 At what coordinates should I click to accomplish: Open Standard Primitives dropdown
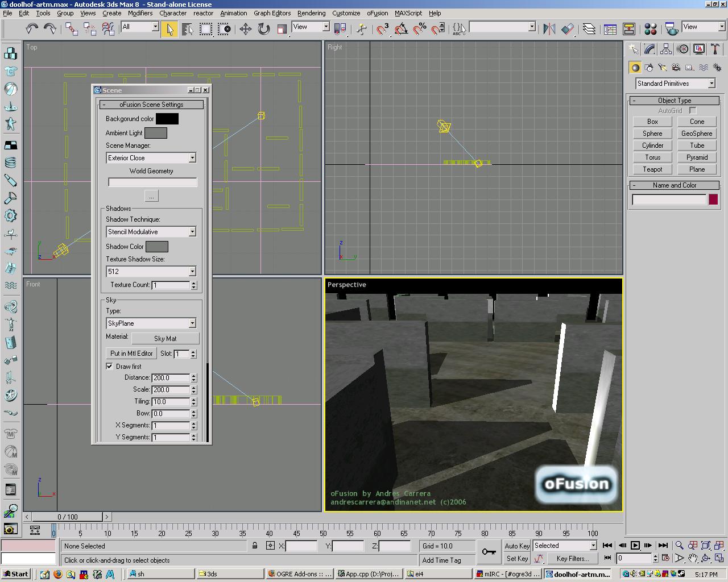pos(675,84)
